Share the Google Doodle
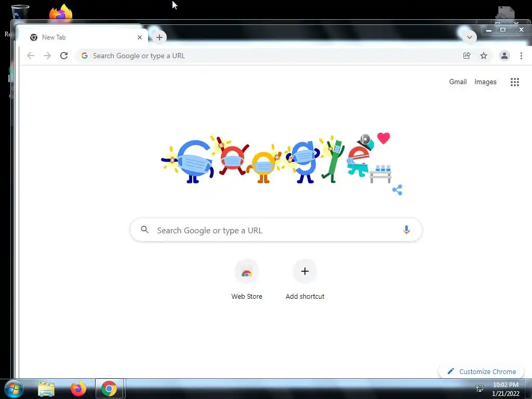Viewport: 532px width, 399px height. [397, 190]
